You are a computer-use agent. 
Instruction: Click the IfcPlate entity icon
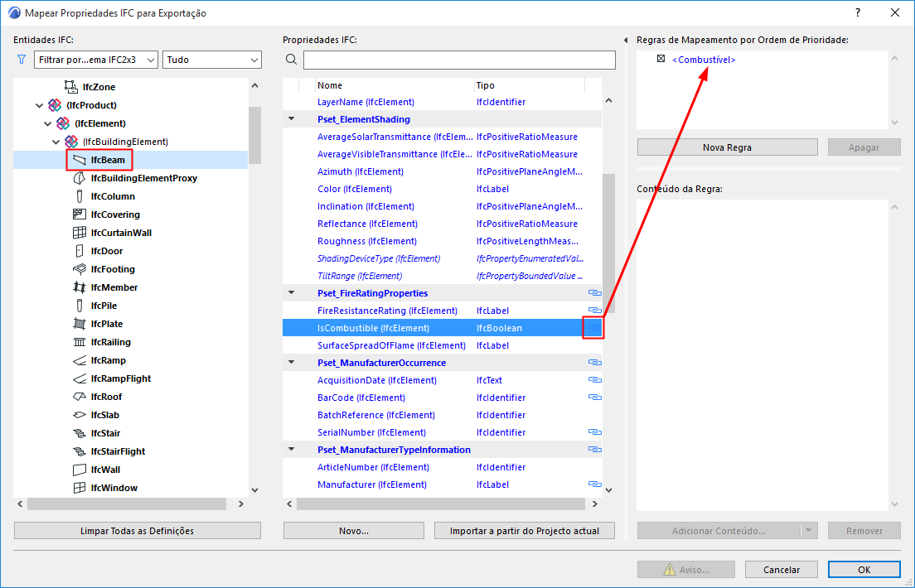coord(80,324)
